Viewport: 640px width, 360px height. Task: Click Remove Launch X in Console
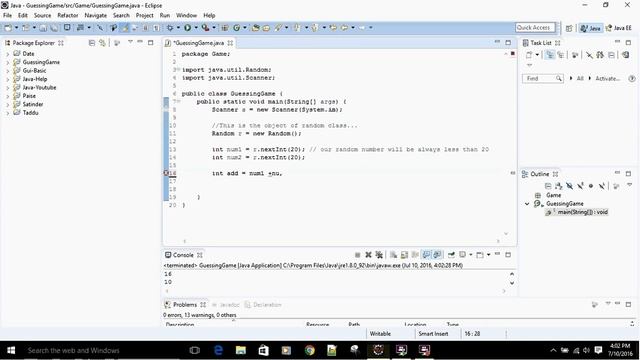coord(369,255)
